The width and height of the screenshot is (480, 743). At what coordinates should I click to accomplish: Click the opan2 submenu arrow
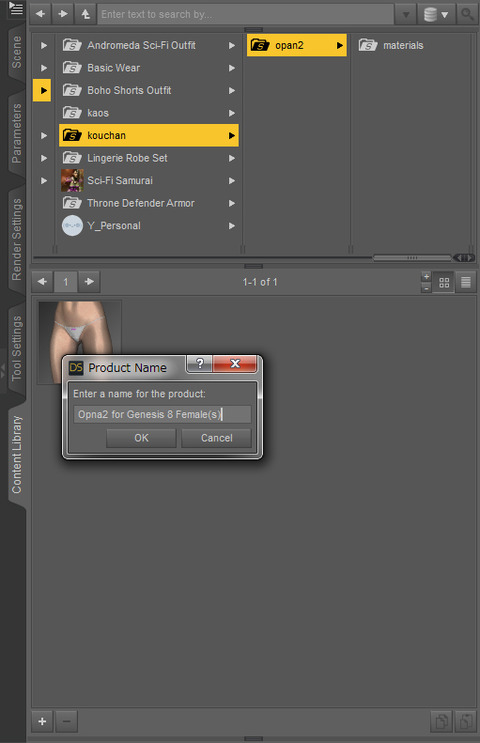[339, 45]
